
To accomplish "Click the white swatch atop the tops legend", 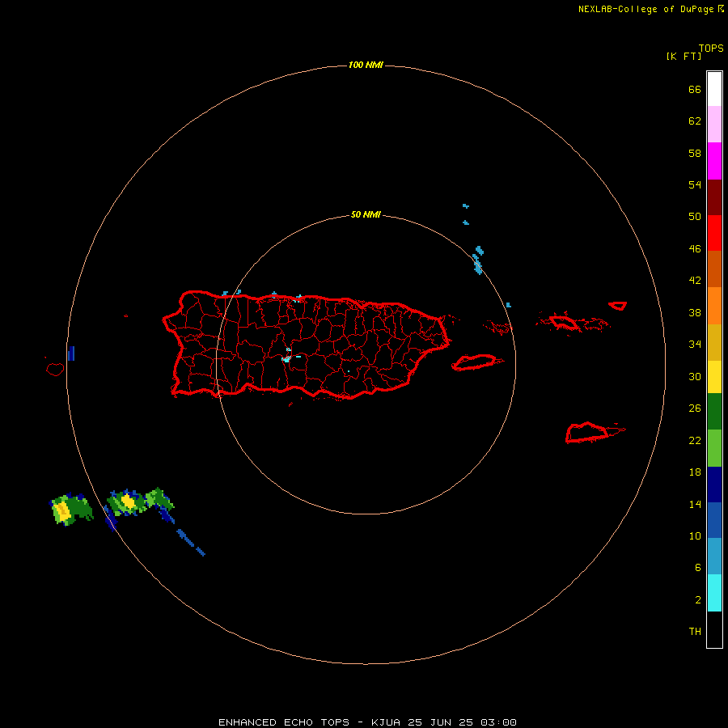I will [x=714, y=89].
